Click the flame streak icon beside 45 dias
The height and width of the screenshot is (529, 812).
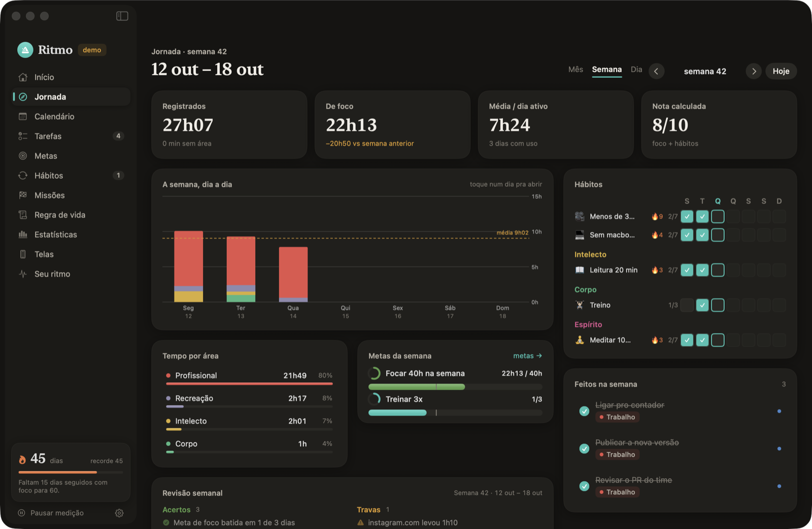point(22,459)
